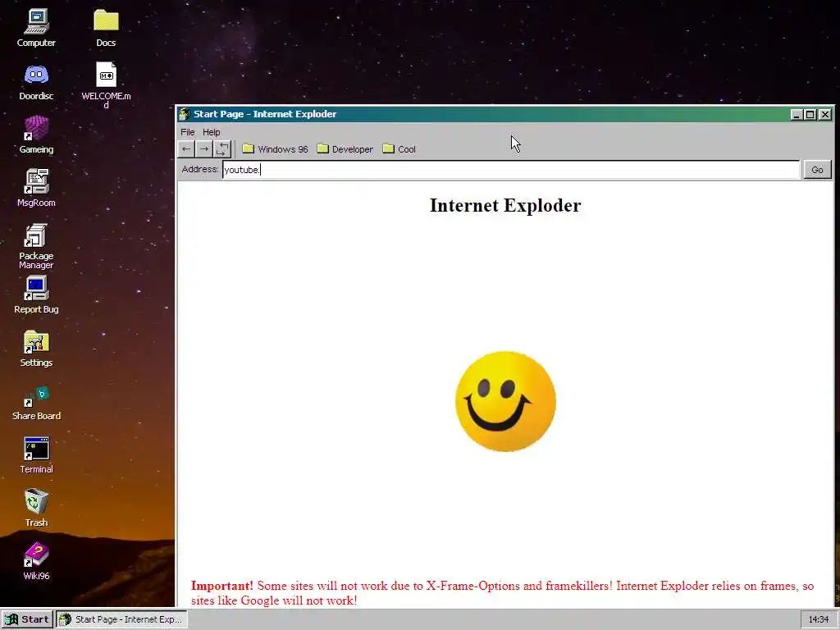Image resolution: width=840 pixels, height=630 pixels.
Task: Click the Internet Exploder title bar icon
Action: pyautogui.click(x=185, y=114)
